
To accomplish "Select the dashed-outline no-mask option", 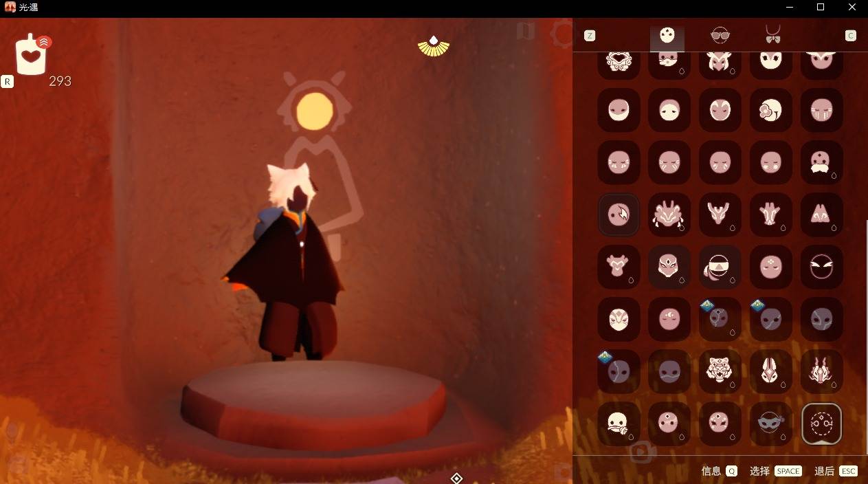I will 821,423.
